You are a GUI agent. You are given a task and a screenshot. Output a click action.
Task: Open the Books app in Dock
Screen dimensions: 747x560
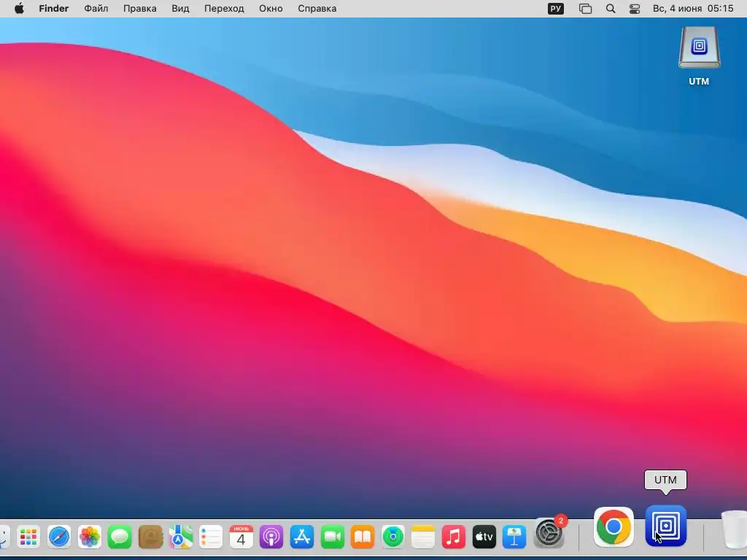pos(363,537)
